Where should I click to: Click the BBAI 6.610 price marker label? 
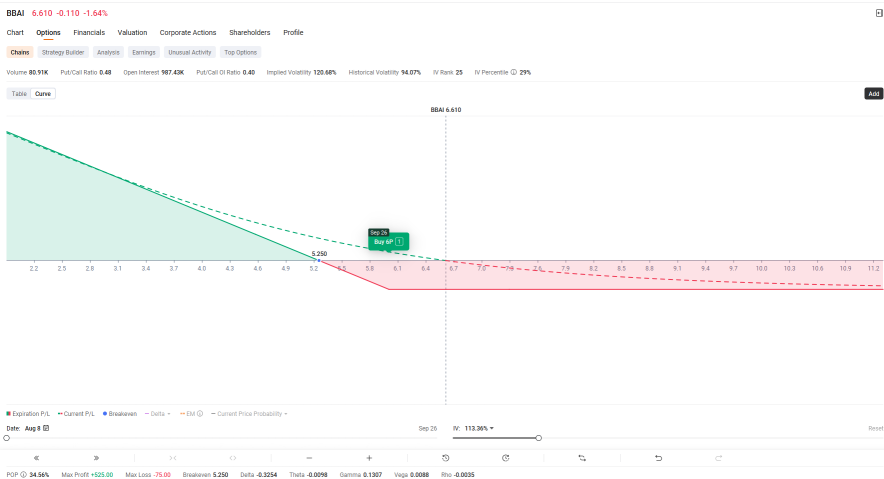tap(446, 110)
